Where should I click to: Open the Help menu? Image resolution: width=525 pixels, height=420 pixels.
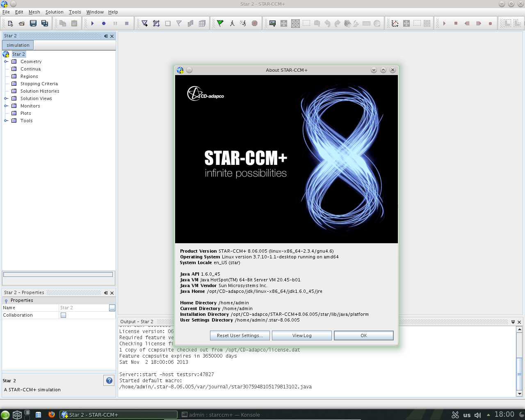113,12
